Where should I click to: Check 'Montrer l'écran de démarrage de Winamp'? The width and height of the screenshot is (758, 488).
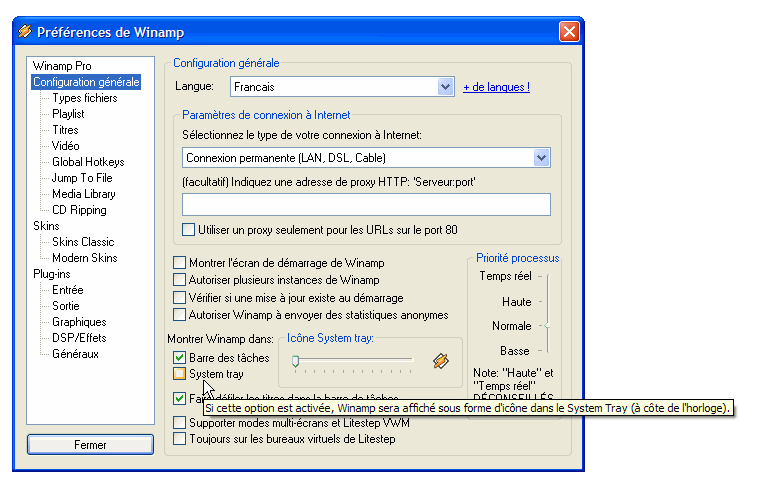pyautogui.click(x=179, y=263)
